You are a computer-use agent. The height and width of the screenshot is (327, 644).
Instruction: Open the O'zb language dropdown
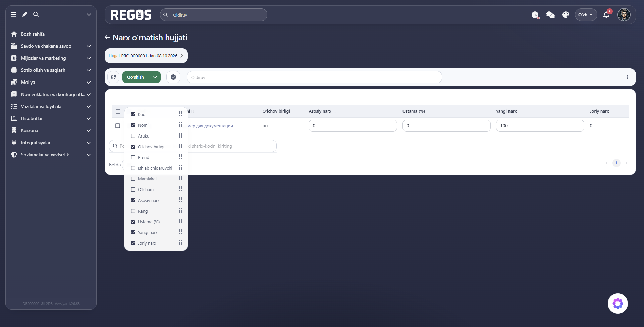586,15
